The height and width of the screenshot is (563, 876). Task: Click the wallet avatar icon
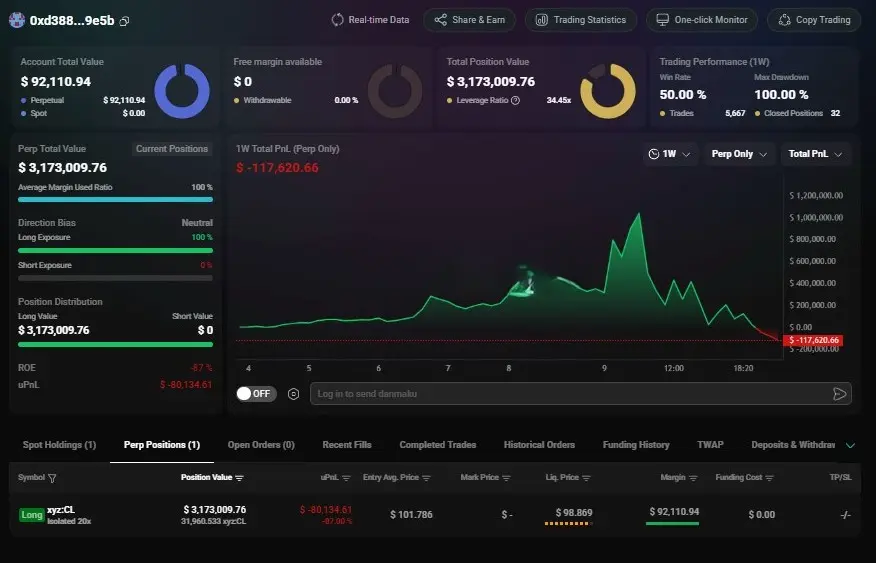click(x=17, y=20)
